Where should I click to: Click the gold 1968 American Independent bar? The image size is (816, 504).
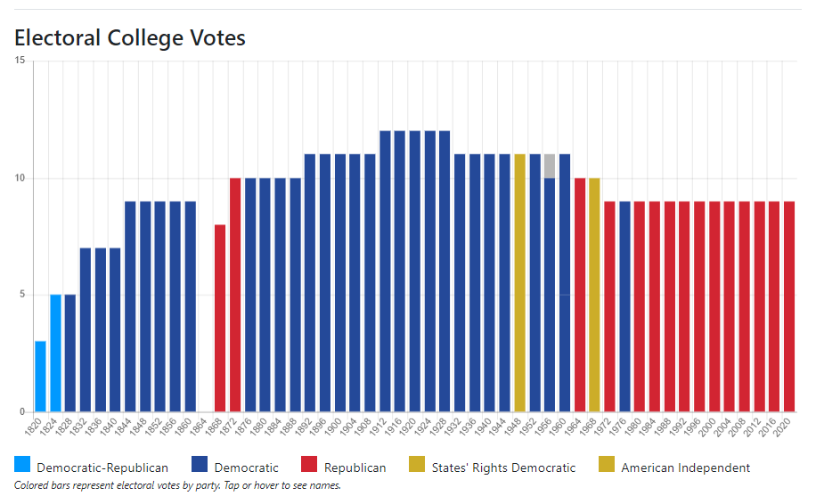(x=594, y=295)
